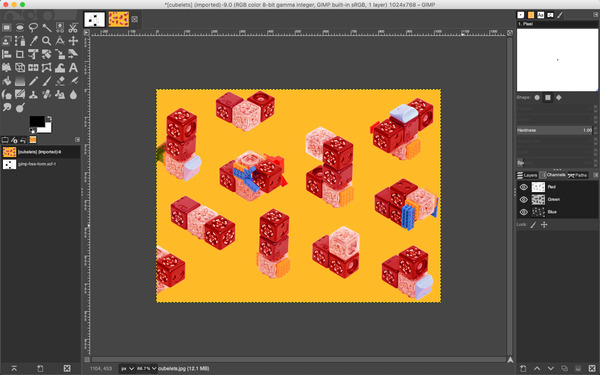Image resolution: width=600 pixels, height=375 pixels.
Task: Select the Cage Transform tool
Action: (47, 67)
